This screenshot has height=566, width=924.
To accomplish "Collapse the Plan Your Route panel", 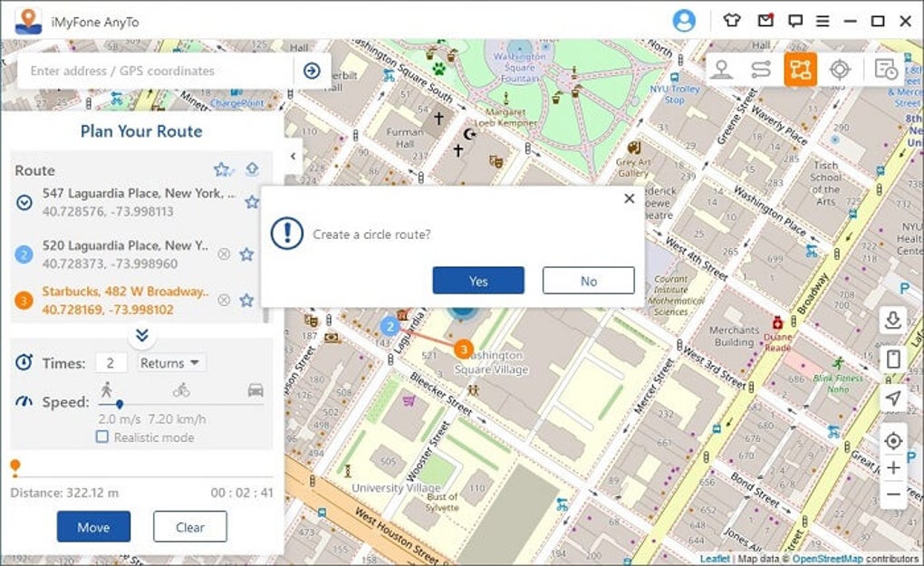I will [x=293, y=156].
